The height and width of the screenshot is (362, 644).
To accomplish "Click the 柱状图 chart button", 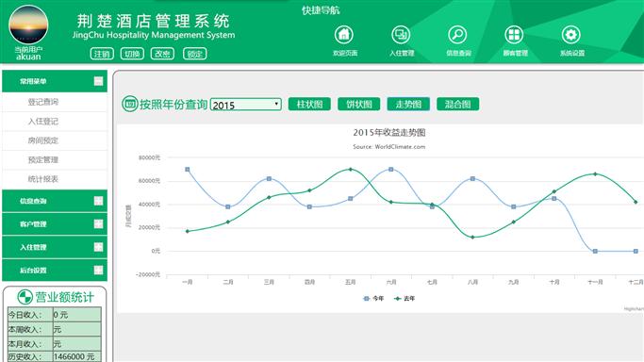I will (x=309, y=105).
